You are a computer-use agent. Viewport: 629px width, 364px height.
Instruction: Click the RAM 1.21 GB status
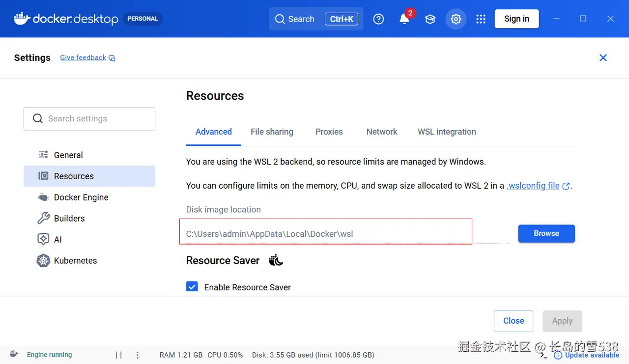(181, 355)
